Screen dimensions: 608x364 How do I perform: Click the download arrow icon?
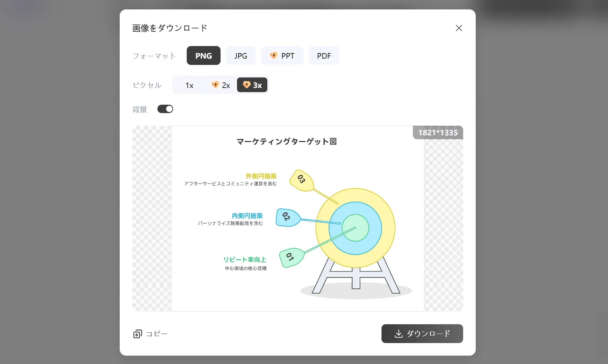[399, 334]
